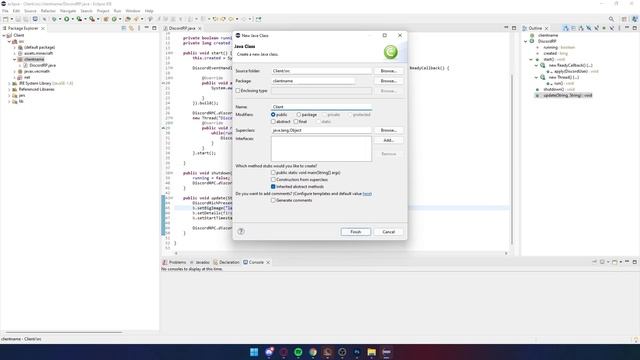Click the editor vertical scrollbar
Viewport: 640px width, 360px height.
coord(512,159)
